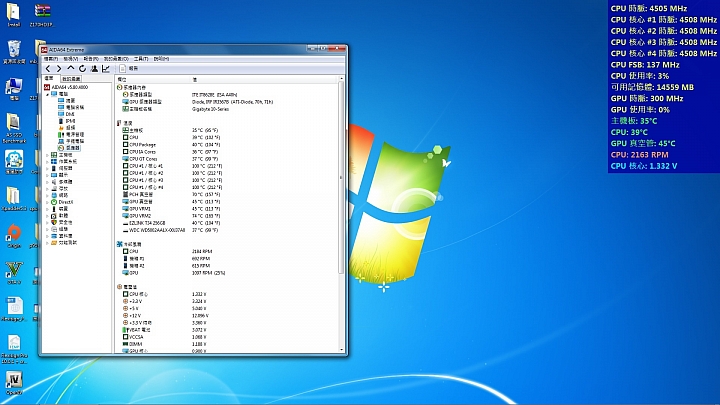Click the scrollbar down arrow in sensor list
720x405 pixels.
(341, 350)
